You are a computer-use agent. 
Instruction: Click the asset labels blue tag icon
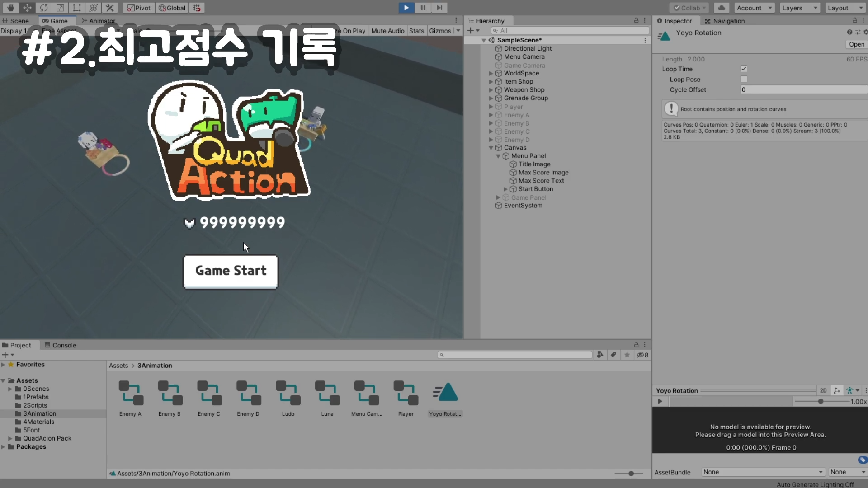pyautogui.click(x=863, y=460)
